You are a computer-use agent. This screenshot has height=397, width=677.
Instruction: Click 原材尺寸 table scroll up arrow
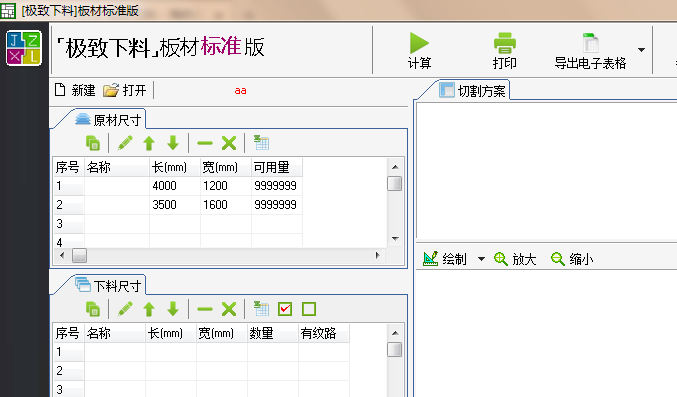(395, 167)
